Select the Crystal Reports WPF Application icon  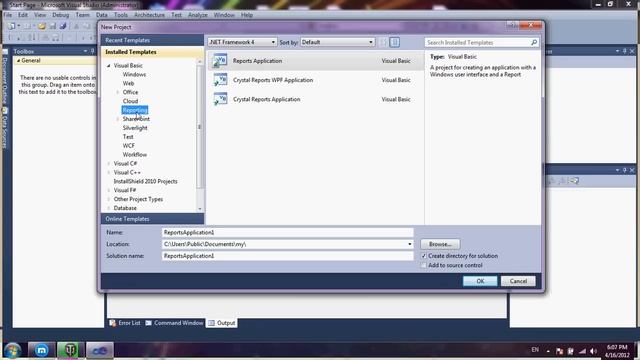[220, 80]
